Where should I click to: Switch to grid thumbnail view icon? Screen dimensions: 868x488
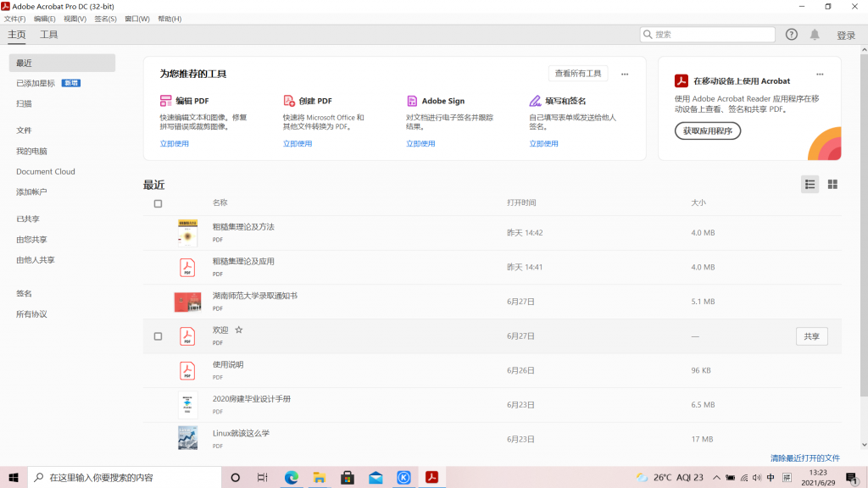(x=832, y=184)
